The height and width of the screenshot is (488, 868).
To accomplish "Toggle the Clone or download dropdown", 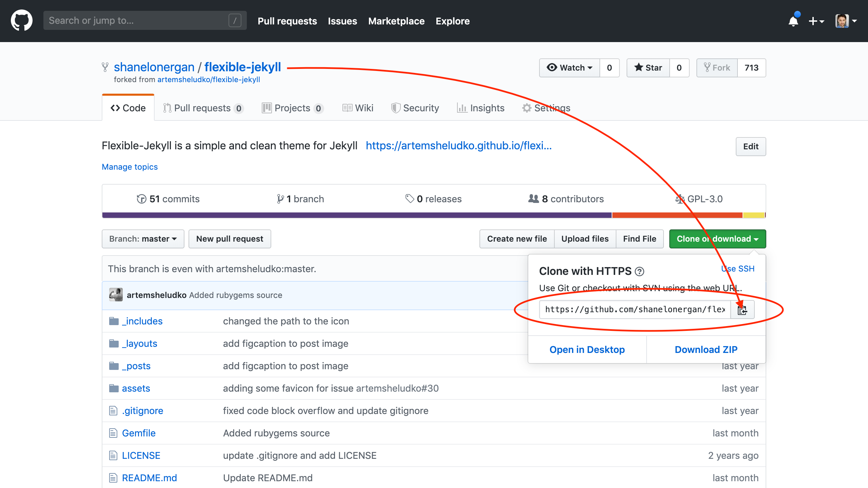I will point(717,239).
